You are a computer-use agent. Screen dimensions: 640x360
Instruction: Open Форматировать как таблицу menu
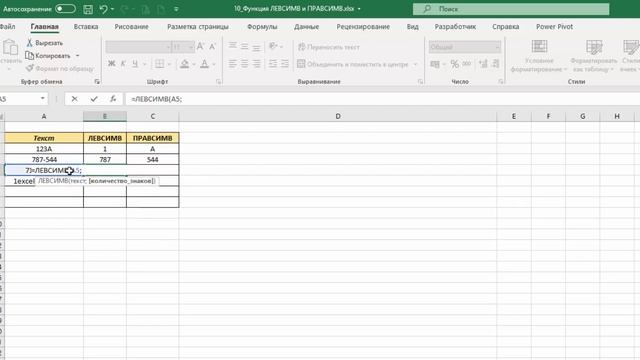[x=593, y=56]
